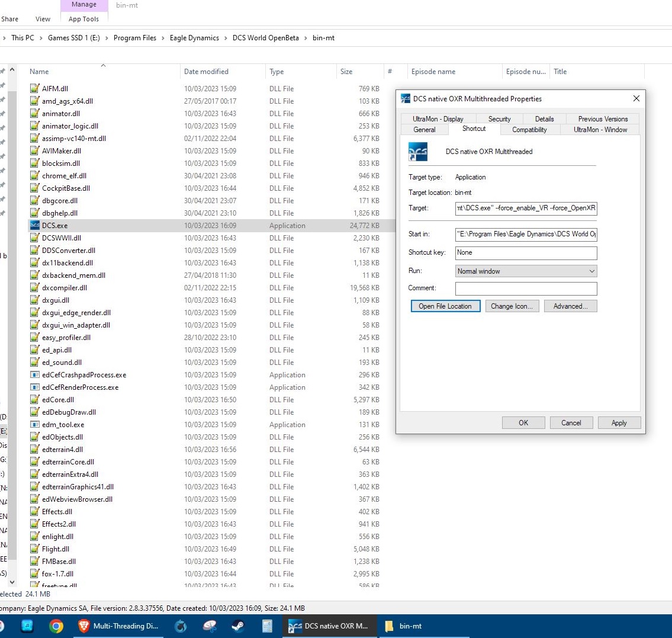Screen dimensions: 672x638
Task: Click into the Start in field
Action: coord(526,234)
